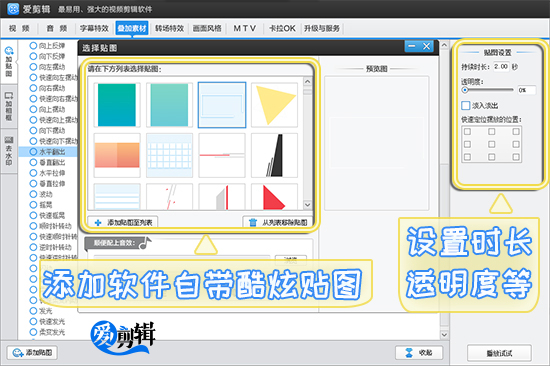Viewport: 550px width, 366px height.
Task: Select the black slanted shape sticker thumbnail
Action: pos(274,155)
